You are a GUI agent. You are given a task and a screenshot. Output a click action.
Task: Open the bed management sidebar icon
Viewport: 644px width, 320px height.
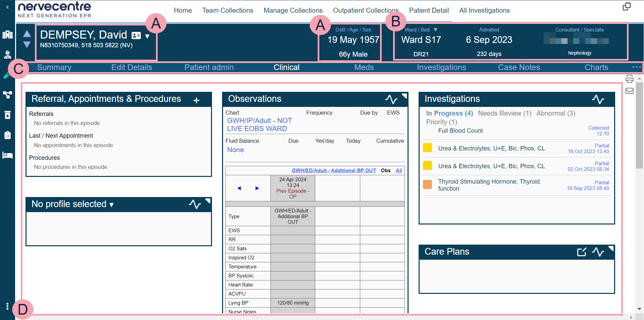click(x=7, y=155)
